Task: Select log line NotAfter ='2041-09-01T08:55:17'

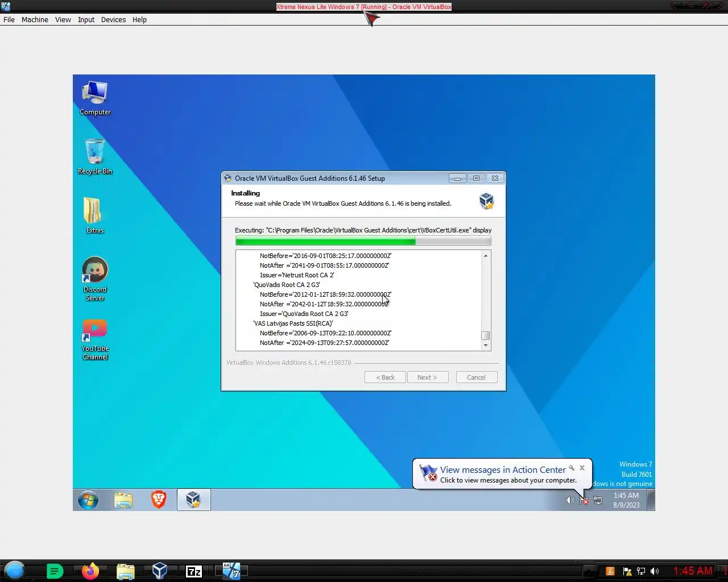Action: coord(325,265)
